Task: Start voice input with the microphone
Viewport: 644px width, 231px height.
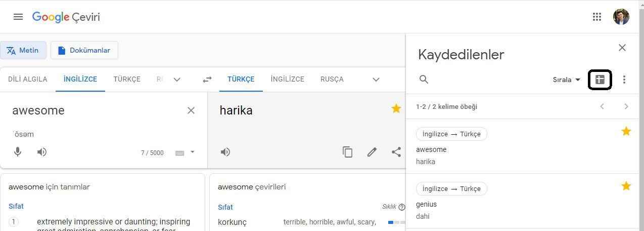Action: [x=18, y=152]
